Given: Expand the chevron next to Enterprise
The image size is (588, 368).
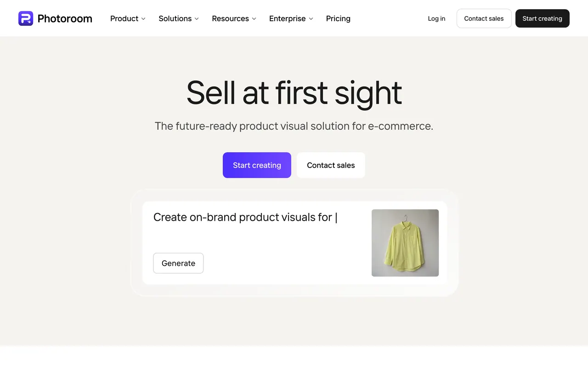Looking at the screenshot, I should coord(311,19).
